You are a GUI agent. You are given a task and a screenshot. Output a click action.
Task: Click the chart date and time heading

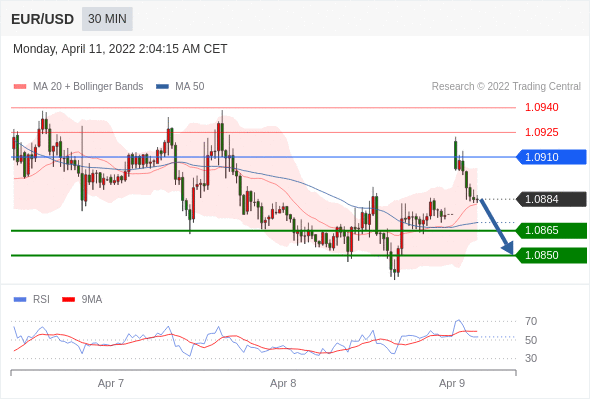pyautogui.click(x=120, y=49)
